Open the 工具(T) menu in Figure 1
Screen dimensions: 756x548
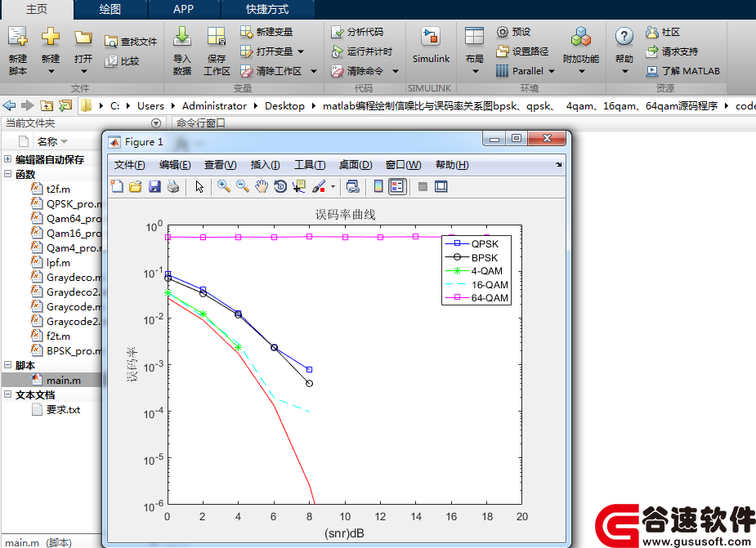click(x=310, y=165)
